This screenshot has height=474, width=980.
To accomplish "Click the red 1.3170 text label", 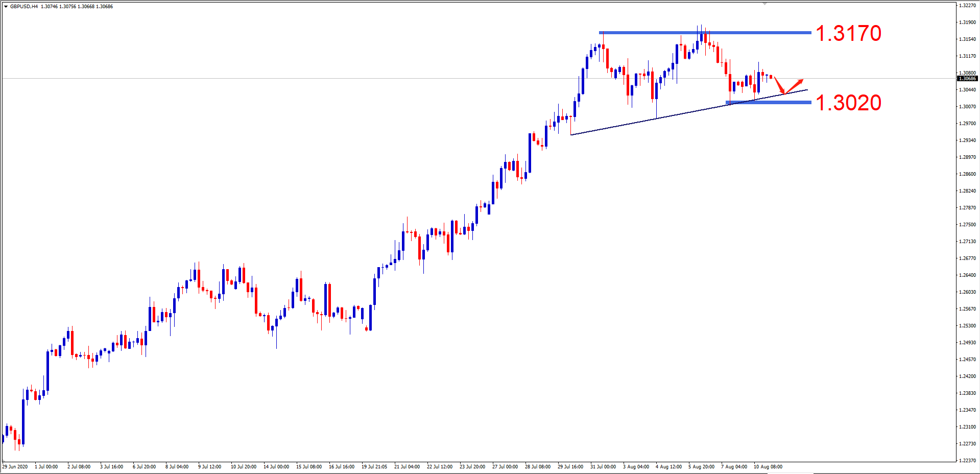I will 848,34.
